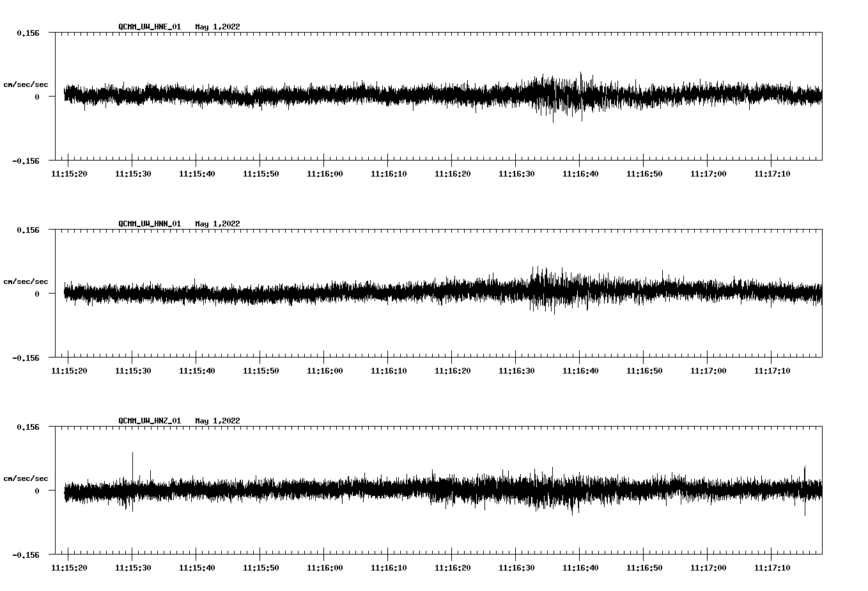The image size is (868, 591).
Task: Click the 11:16:10 time label under HNZ plot
Action: [x=389, y=568]
